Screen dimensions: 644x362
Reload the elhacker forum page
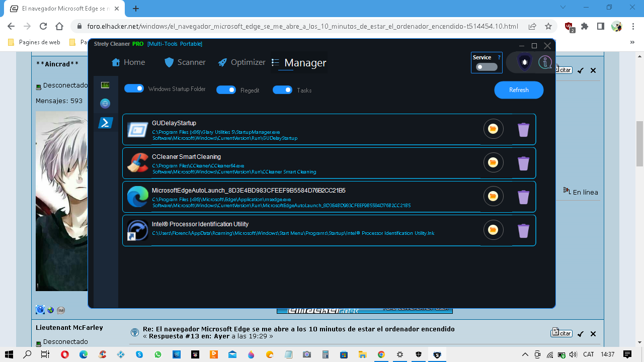pos(43,26)
